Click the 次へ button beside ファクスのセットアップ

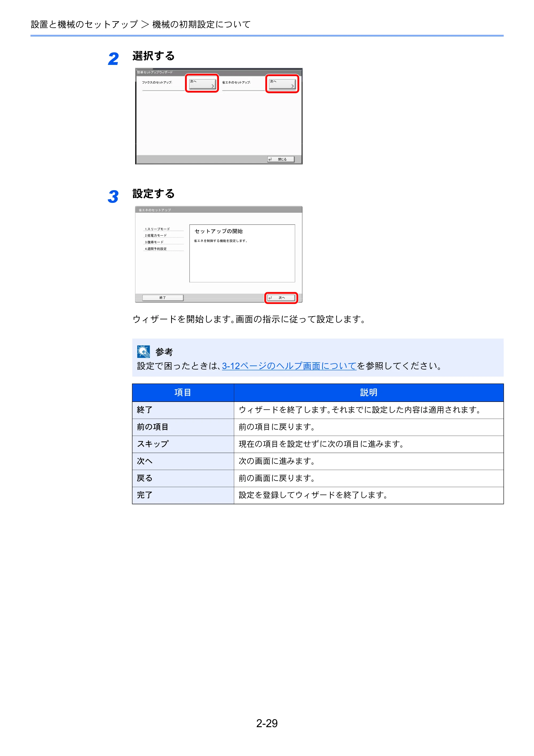click(x=202, y=84)
